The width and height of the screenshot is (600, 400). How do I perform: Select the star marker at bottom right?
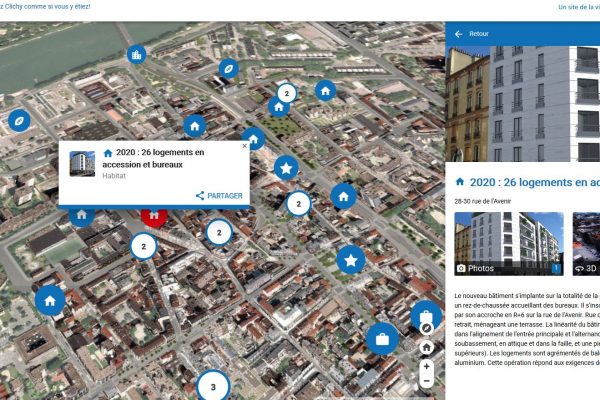point(350,260)
